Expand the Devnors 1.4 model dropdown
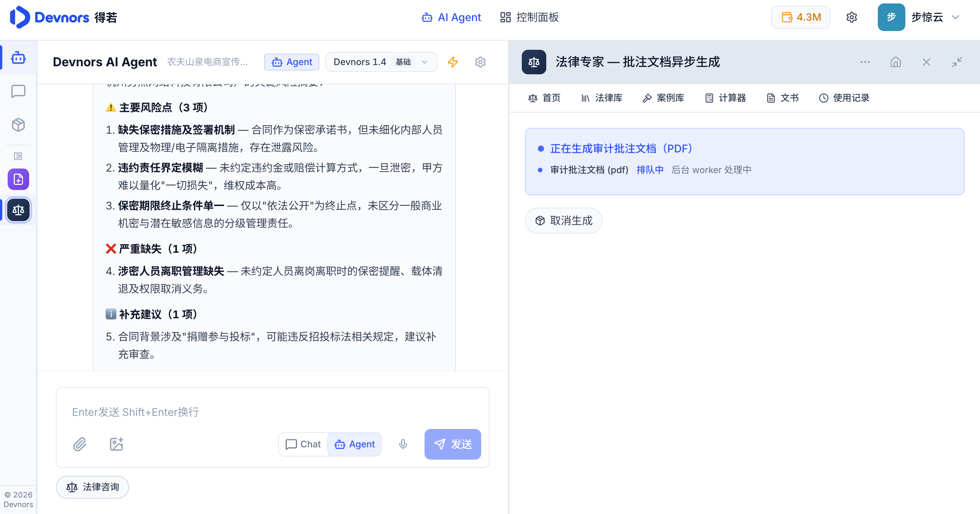Screen dimensions: 980x514 pyautogui.click(x=381, y=62)
